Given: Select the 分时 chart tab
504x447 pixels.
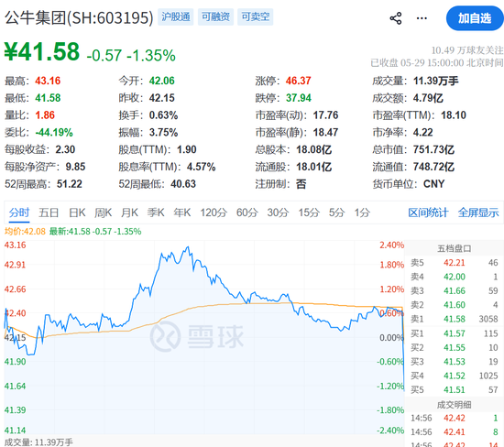Looking at the screenshot, I should (19, 213).
